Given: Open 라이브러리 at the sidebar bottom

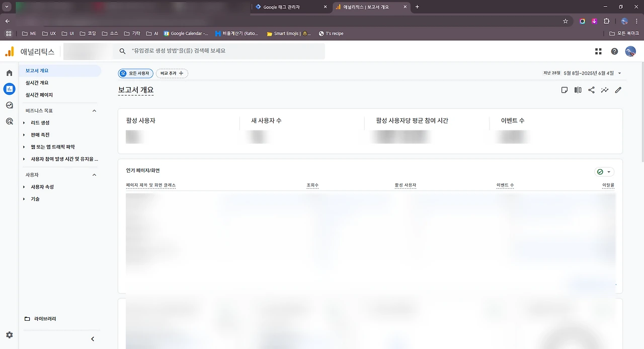Looking at the screenshot, I should pyautogui.click(x=45, y=318).
